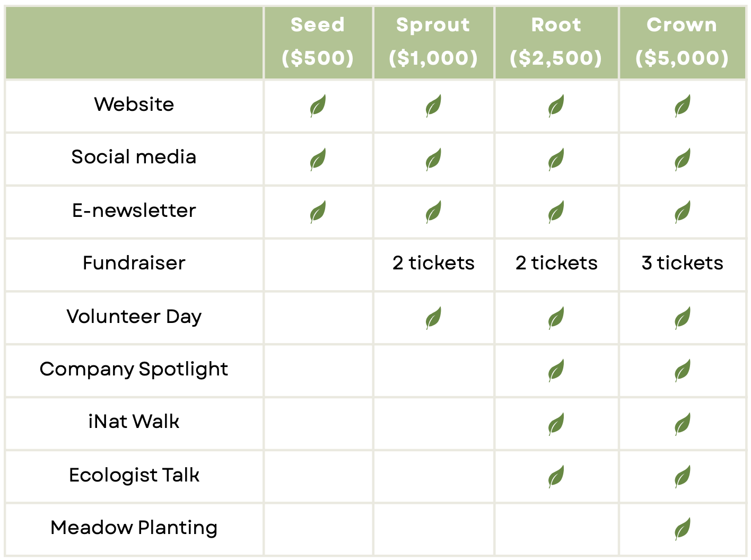Viewport: 751px width, 560px height.
Task: Click the E-newsletter leaf under Seed
Action: 318,212
